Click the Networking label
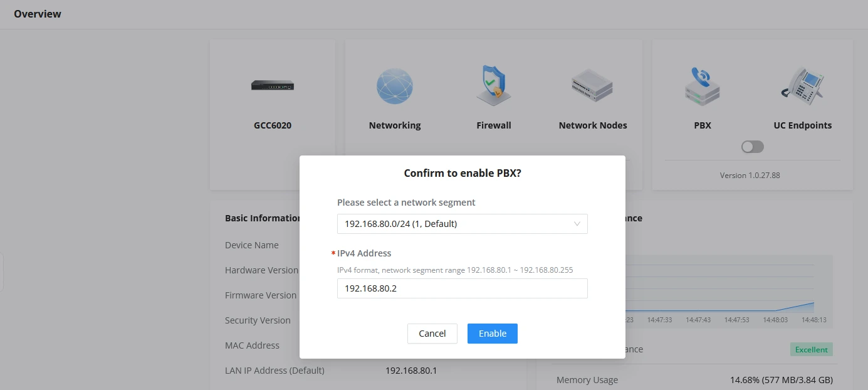Image resolution: width=868 pixels, height=390 pixels. pyautogui.click(x=395, y=125)
